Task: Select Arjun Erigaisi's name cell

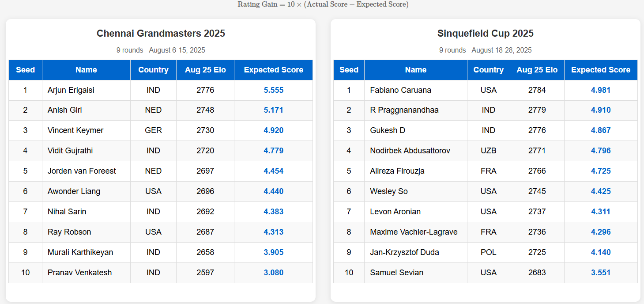Action: pos(71,90)
